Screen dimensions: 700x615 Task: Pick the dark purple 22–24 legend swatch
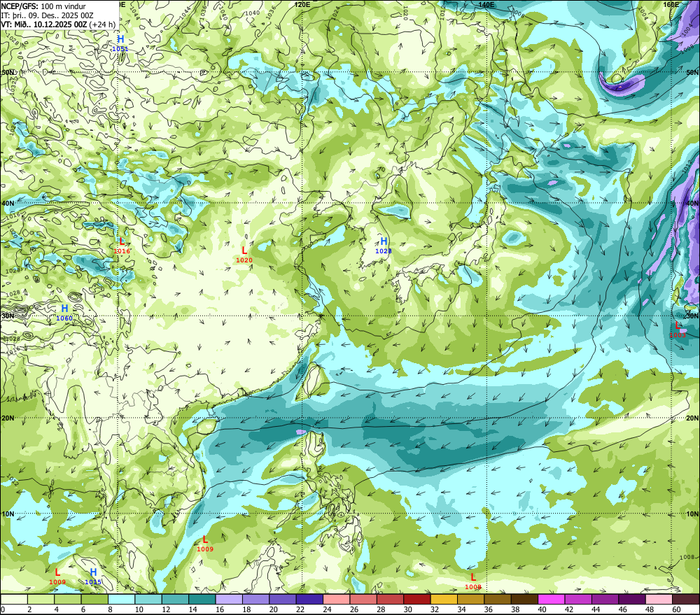coord(310,600)
